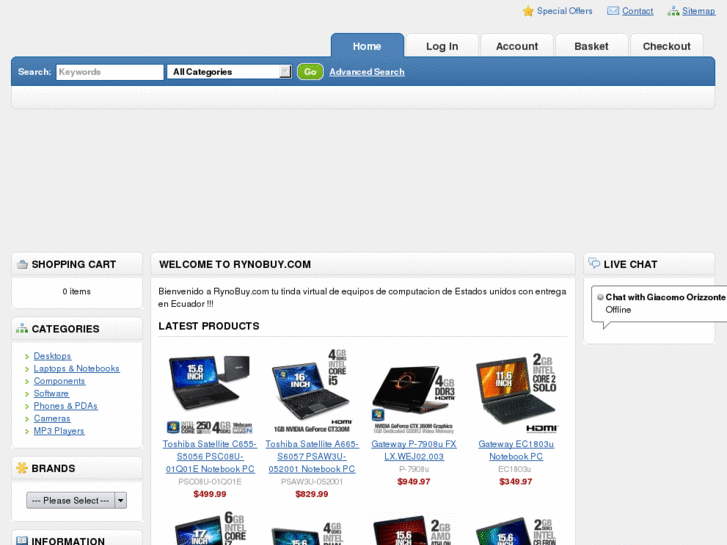Image resolution: width=727 pixels, height=545 pixels.
Task: Click the 2GB AMD Athlon laptop image
Action: point(413,529)
